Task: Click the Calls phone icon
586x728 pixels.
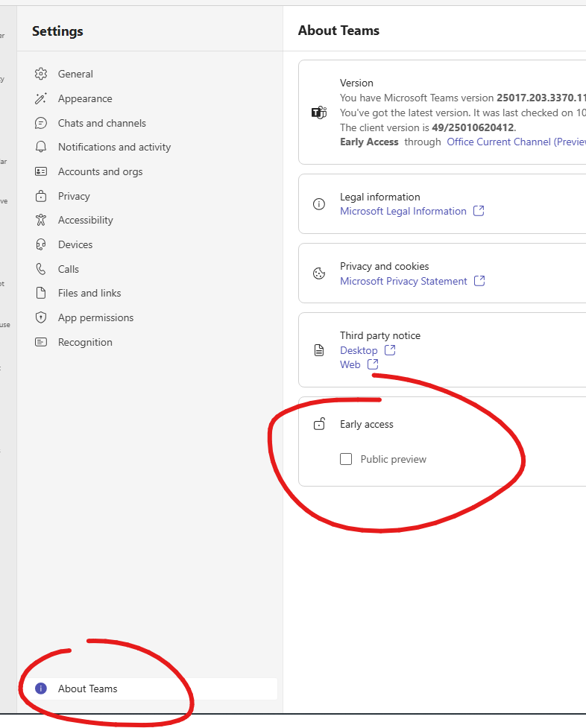Action: coord(41,269)
